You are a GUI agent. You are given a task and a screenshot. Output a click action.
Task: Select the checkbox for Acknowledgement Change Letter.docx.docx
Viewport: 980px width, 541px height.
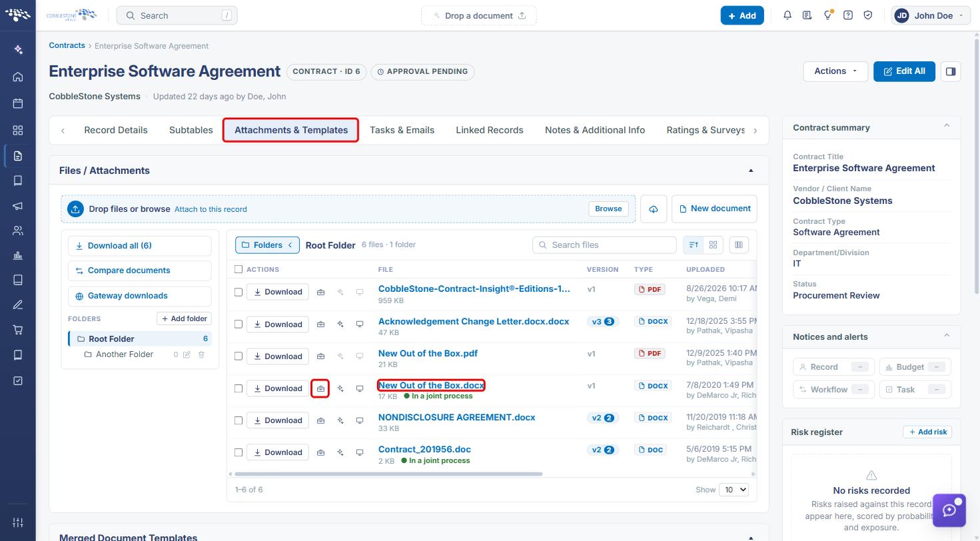pyautogui.click(x=239, y=324)
